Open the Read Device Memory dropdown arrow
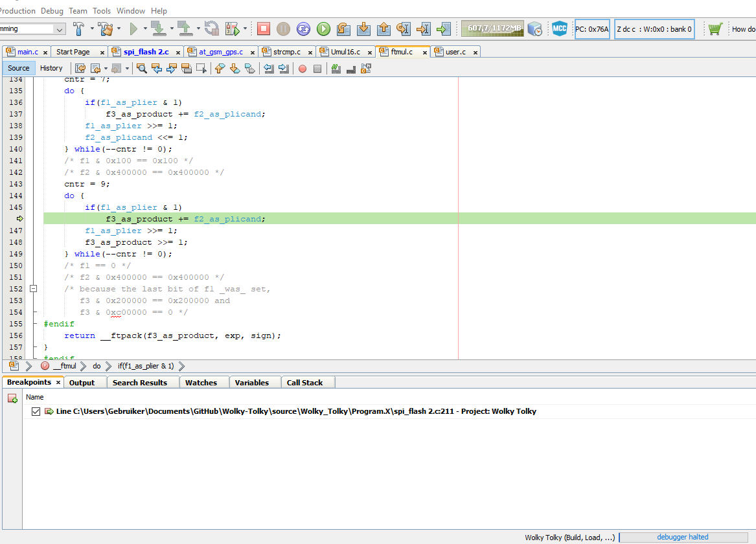Image resolution: width=756 pixels, height=544 pixels. coord(198,29)
